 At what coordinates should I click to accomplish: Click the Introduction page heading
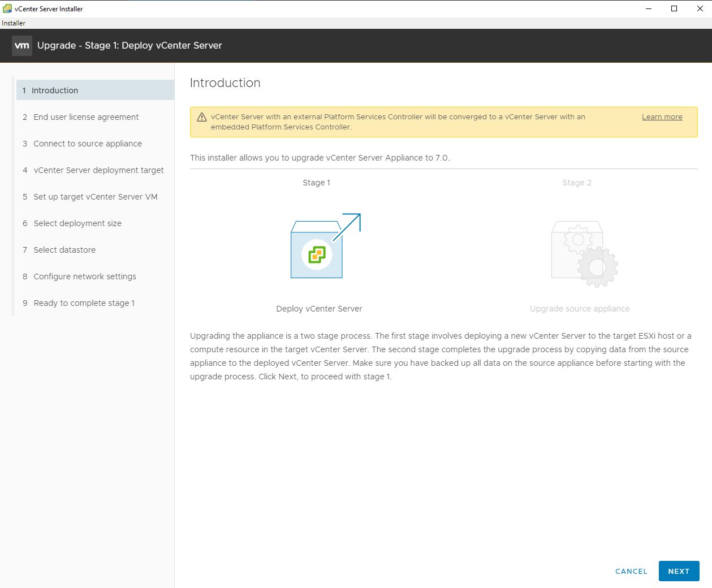point(225,83)
